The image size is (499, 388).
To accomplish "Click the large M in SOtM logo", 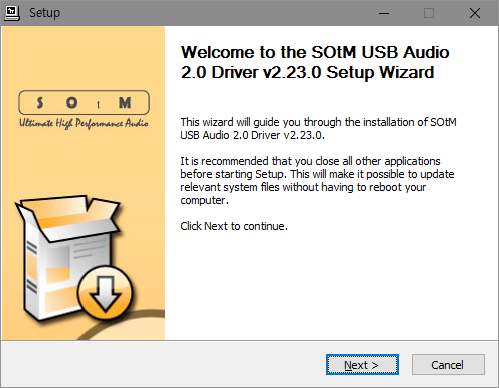I will [x=125, y=103].
